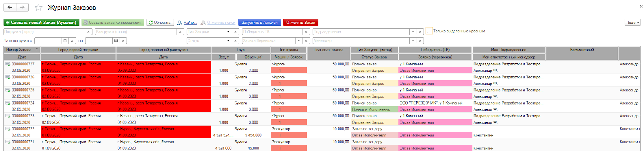644x151 pixels.
Task: Sort by Номер Заказа column header
Action: click(x=22, y=50)
